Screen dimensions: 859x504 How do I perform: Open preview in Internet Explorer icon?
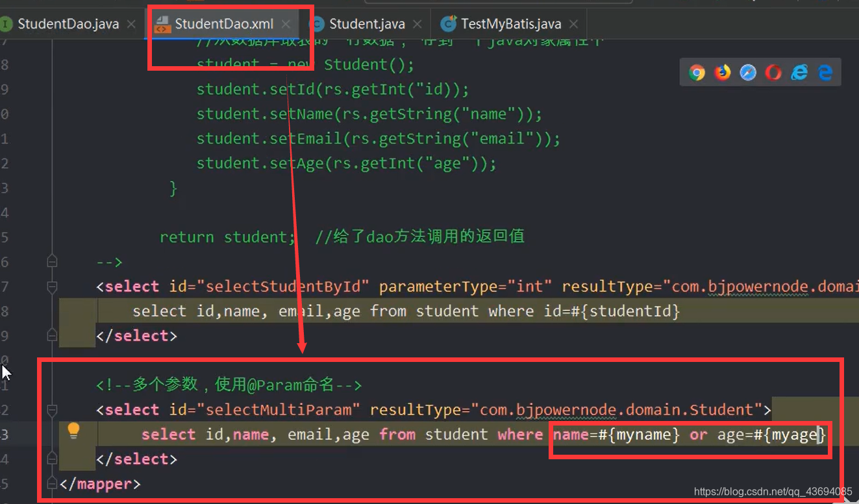coord(799,73)
